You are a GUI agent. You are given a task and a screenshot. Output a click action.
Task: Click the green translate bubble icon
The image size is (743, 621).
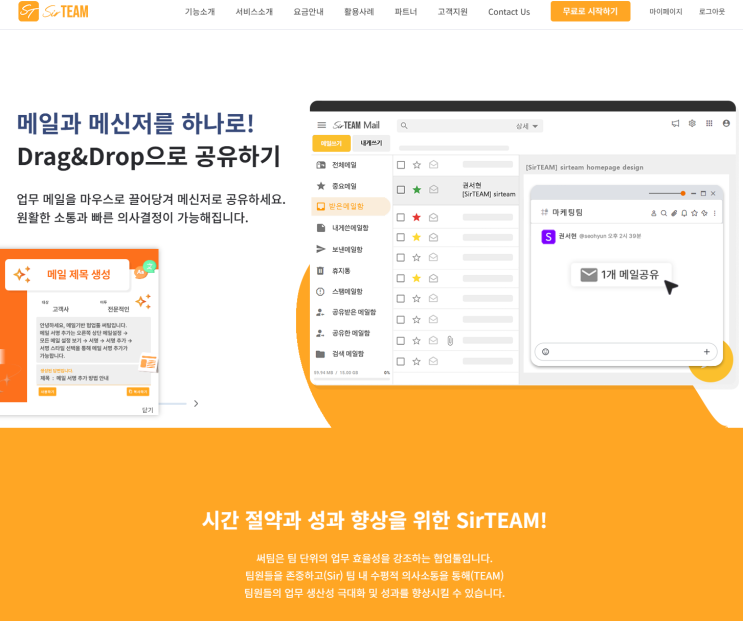pos(149,266)
